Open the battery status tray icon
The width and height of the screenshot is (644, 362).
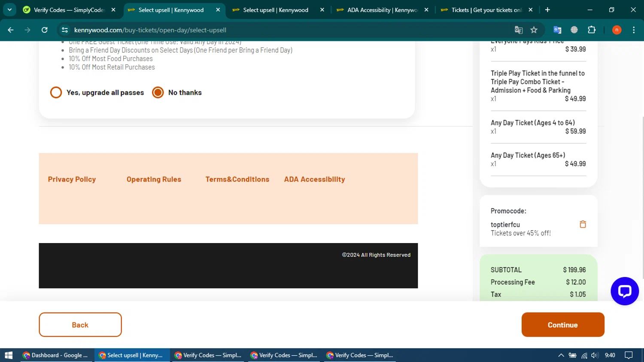572,355
